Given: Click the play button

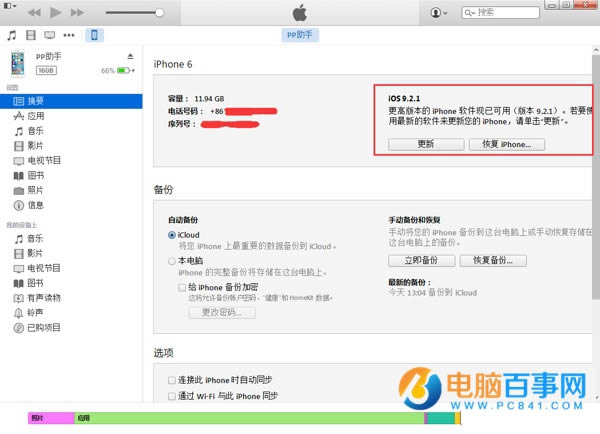Looking at the screenshot, I should coord(56,13).
